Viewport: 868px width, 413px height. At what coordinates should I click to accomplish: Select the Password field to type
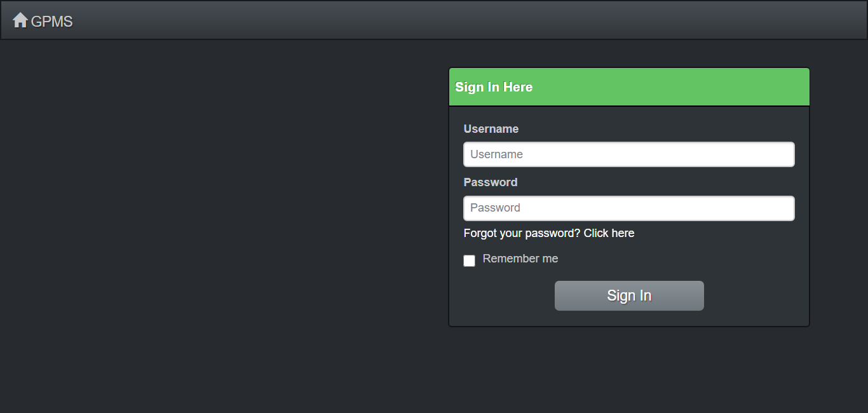tap(628, 208)
